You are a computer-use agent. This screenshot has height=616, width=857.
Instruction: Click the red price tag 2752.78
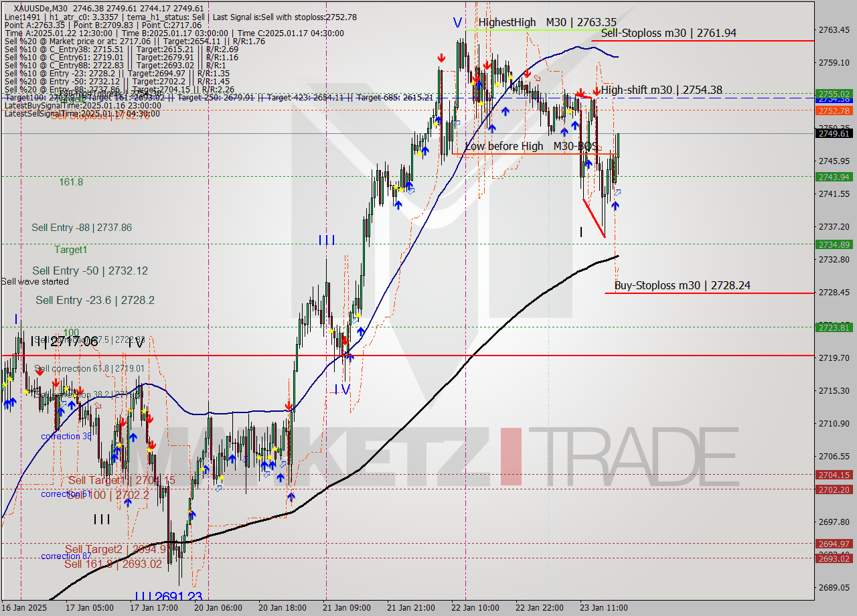tap(834, 110)
